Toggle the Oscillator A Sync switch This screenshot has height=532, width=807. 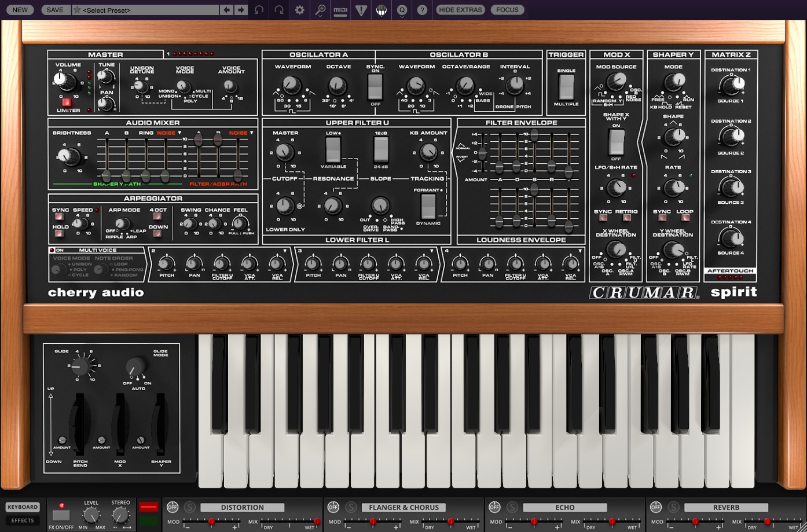pyautogui.click(x=375, y=87)
